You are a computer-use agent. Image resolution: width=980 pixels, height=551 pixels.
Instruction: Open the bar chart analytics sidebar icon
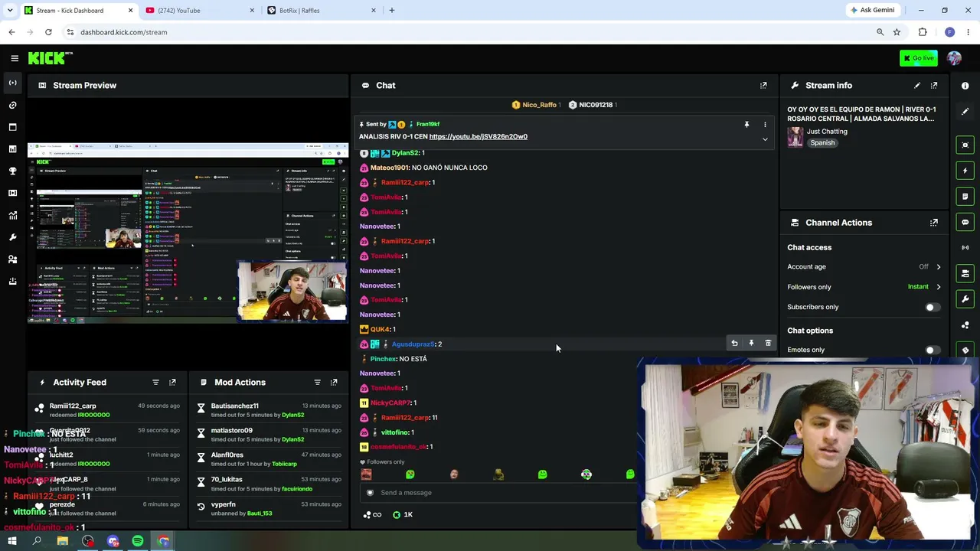(x=12, y=149)
